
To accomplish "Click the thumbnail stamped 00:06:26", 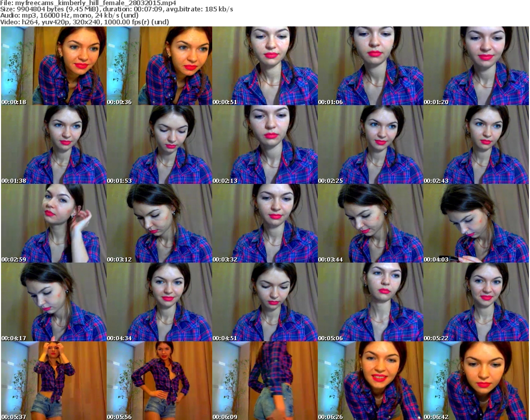I will [x=371, y=381].
